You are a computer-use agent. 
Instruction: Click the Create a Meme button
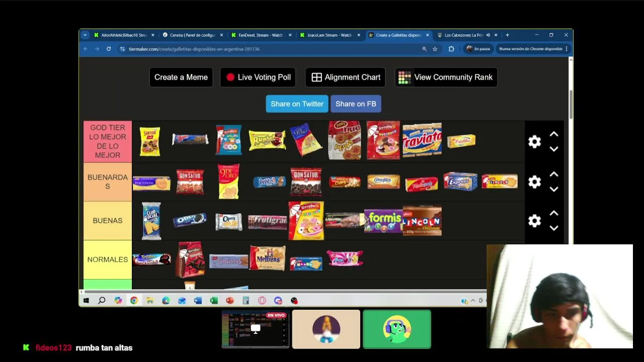click(x=181, y=77)
